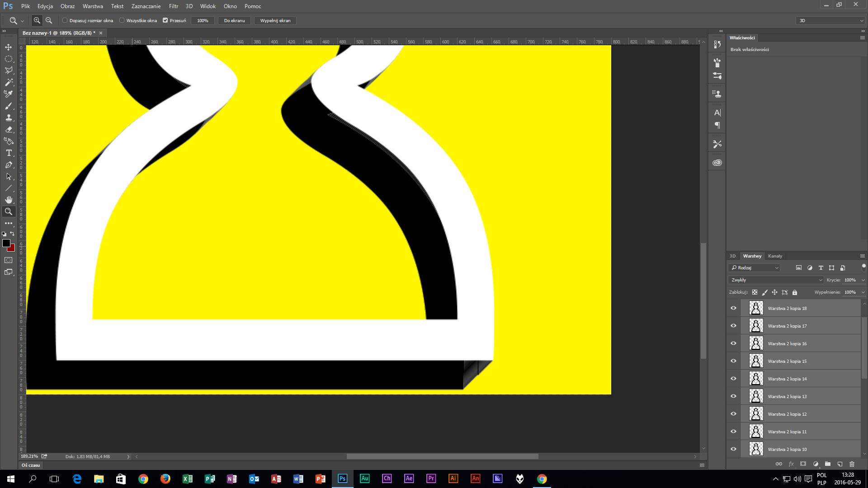Screen dimensions: 868x488
Task: Open the 3D workspace switcher dropdown
Action: coord(830,21)
